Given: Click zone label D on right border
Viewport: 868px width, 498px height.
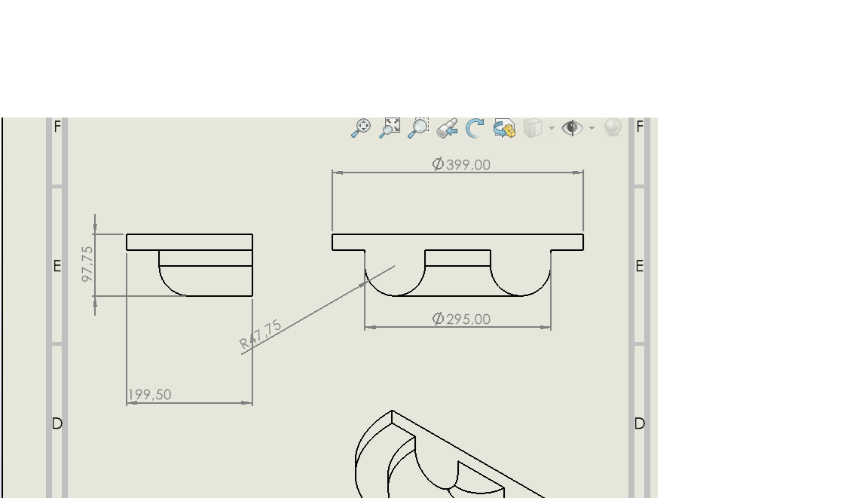Looking at the screenshot, I should (x=640, y=423).
